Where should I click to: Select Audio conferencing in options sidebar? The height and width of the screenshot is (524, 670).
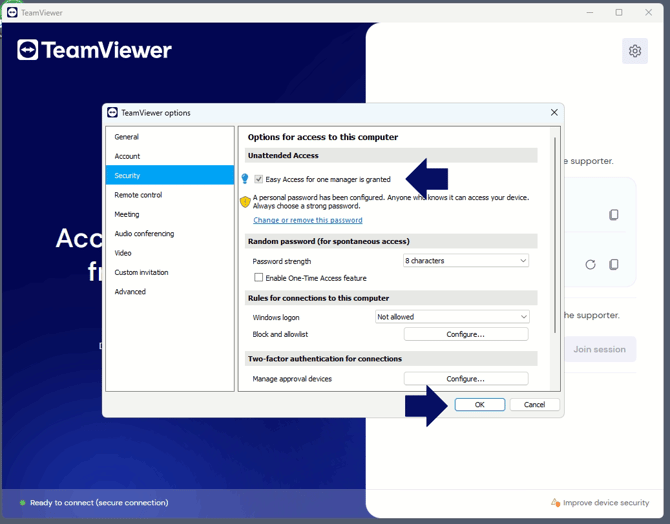(x=170, y=233)
